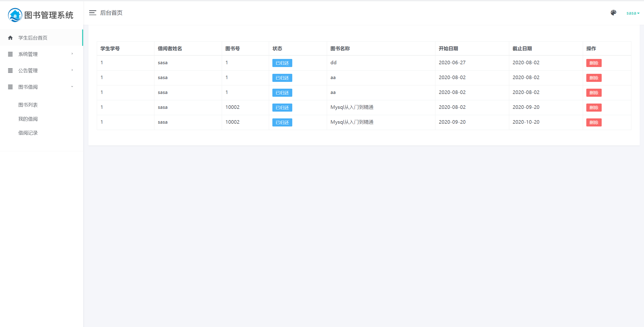644x327 pixels.
Task: Open the theme color palette icon
Action: [x=613, y=13]
